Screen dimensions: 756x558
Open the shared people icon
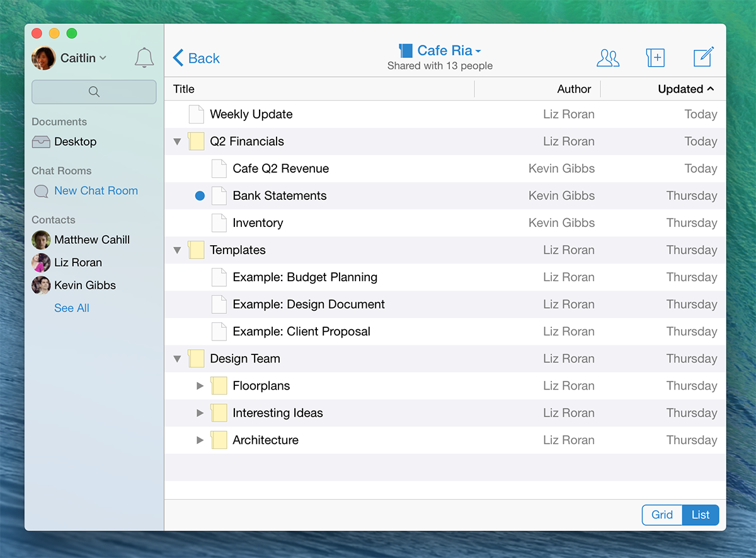[608, 58]
